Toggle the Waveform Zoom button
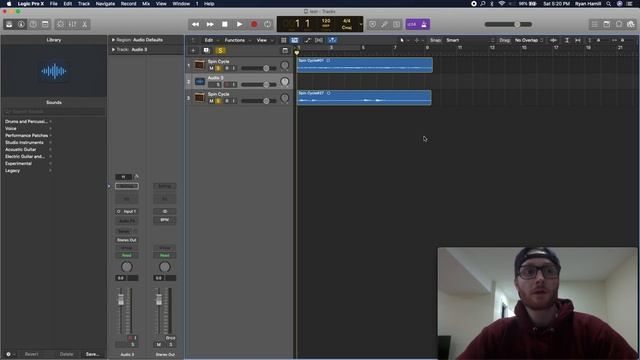The width and height of the screenshot is (640, 360). click(553, 40)
